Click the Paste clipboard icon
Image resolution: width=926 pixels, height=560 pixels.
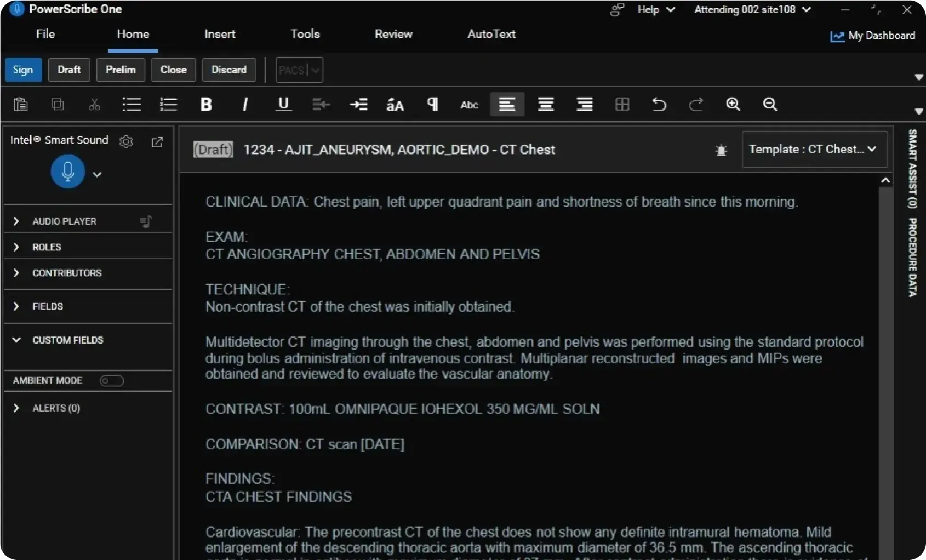pos(21,104)
